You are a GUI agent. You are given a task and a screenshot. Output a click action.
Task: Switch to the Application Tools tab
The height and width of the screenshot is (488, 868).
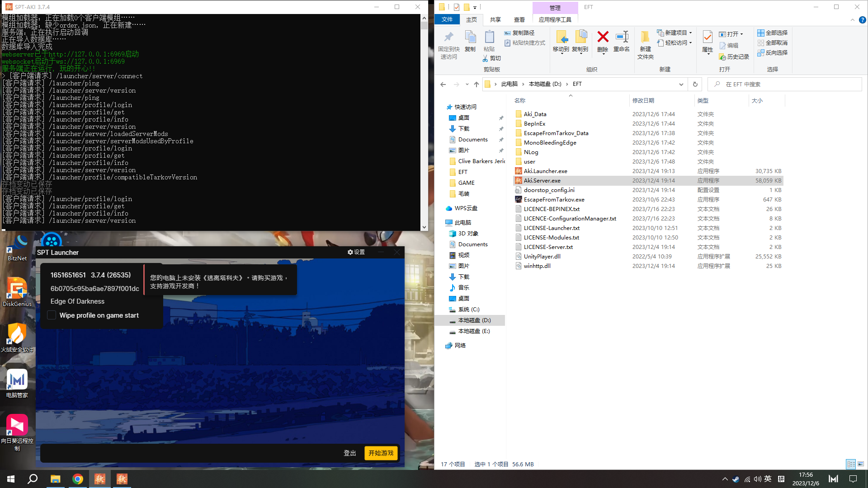click(555, 19)
